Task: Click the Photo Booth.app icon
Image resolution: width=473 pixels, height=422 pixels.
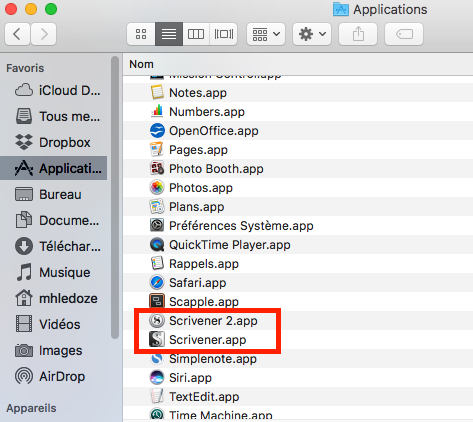Action: tap(157, 168)
